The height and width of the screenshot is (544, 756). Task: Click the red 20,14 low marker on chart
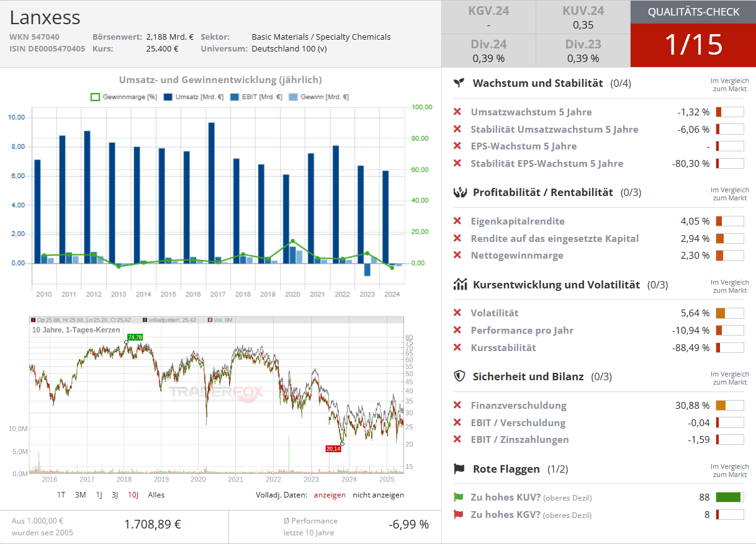click(333, 448)
